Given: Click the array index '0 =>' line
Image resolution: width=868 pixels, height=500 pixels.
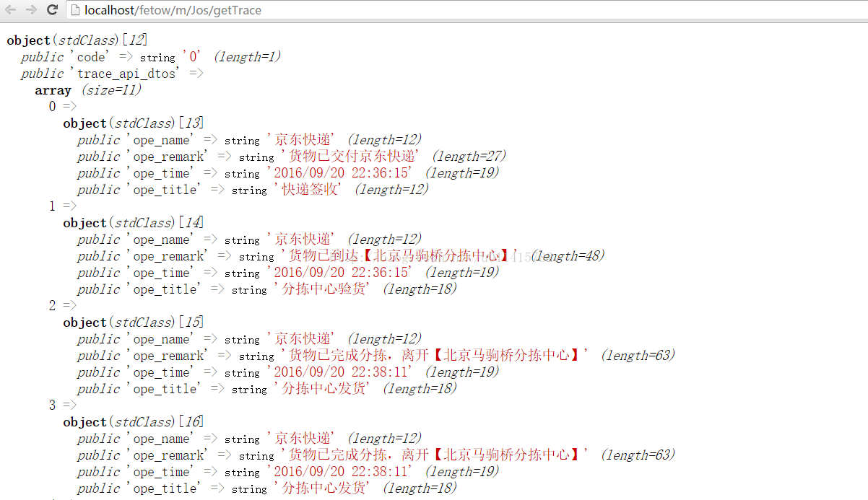Looking at the screenshot, I should 63,107.
